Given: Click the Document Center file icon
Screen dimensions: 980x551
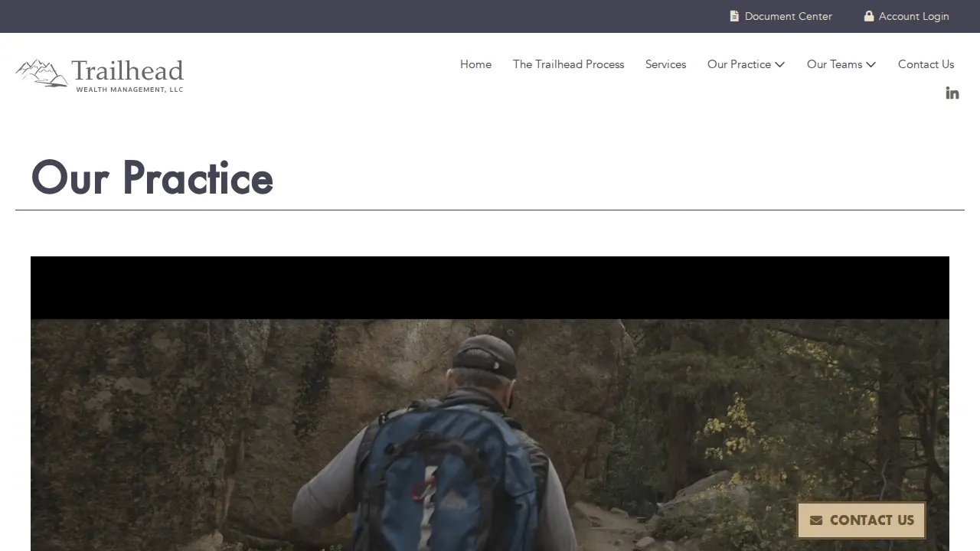Looking at the screenshot, I should tap(734, 16).
